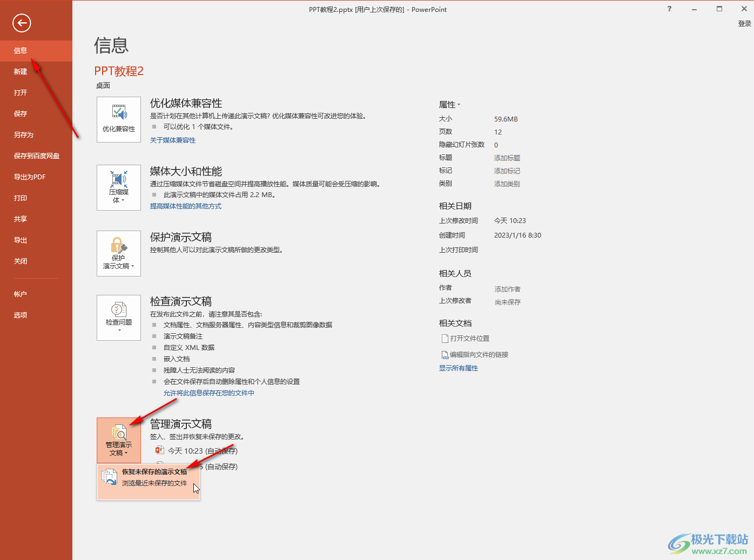Image resolution: width=754 pixels, height=560 pixels.
Task: Open 共享 (Share) in the sidebar
Action: coord(36,219)
